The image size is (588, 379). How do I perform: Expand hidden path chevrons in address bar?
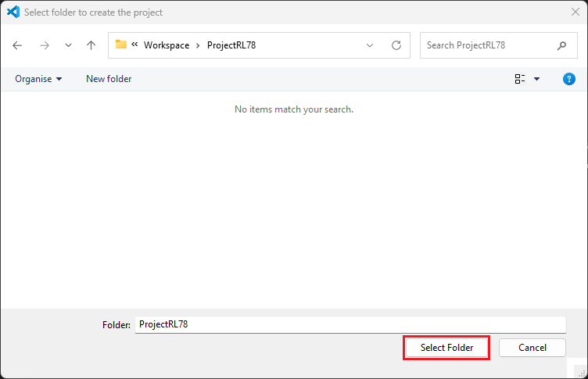pyautogui.click(x=134, y=45)
